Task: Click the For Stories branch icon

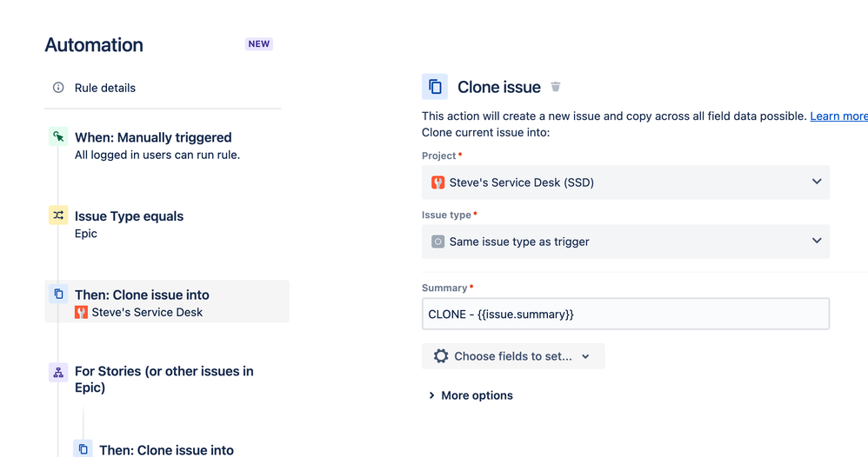Action: tap(58, 373)
